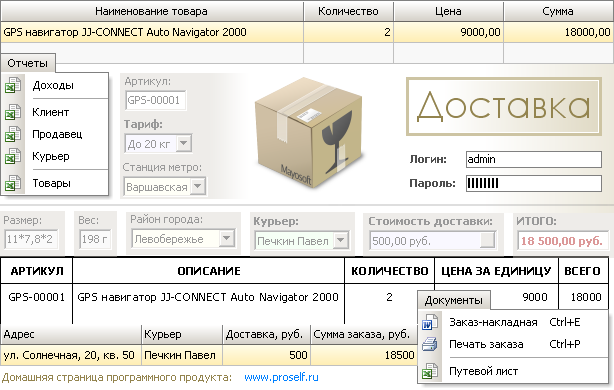Open the Отчеты menu

pos(28,63)
